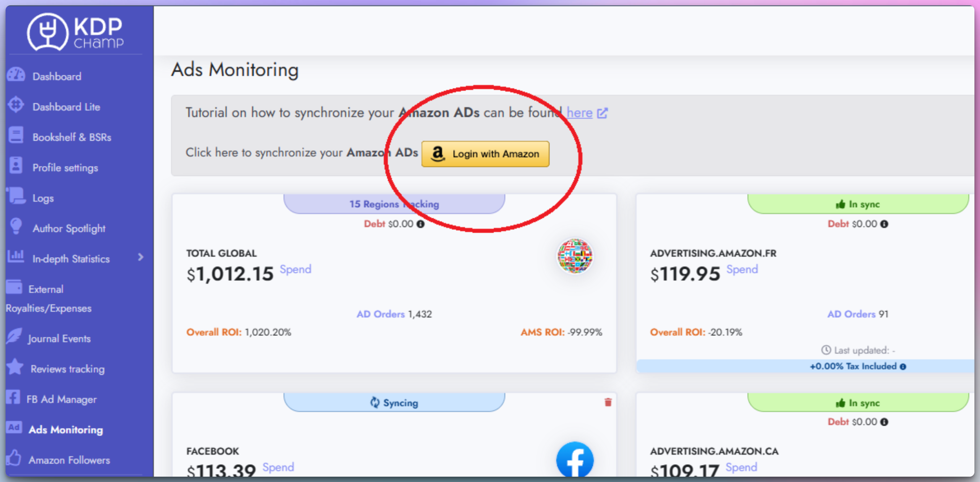The image size is (980, 482).
Task: Click the Reviews tracking star icon
Action: pos(15,367)
